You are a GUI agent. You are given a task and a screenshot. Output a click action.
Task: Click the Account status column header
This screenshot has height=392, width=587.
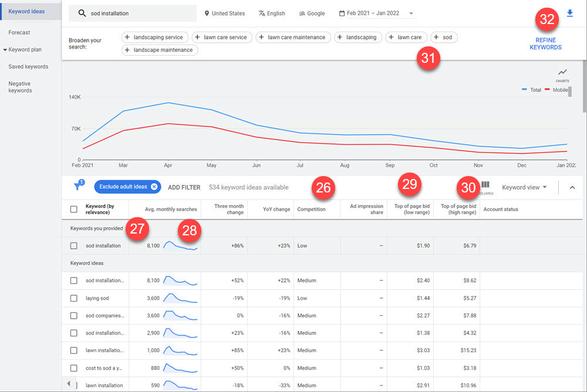[x=501, y=209]
